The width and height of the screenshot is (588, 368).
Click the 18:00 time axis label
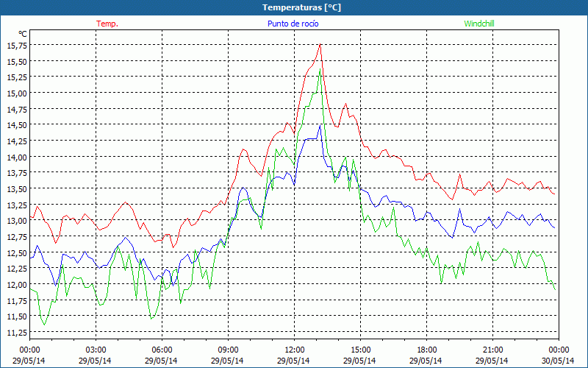[x=427, y=350]
